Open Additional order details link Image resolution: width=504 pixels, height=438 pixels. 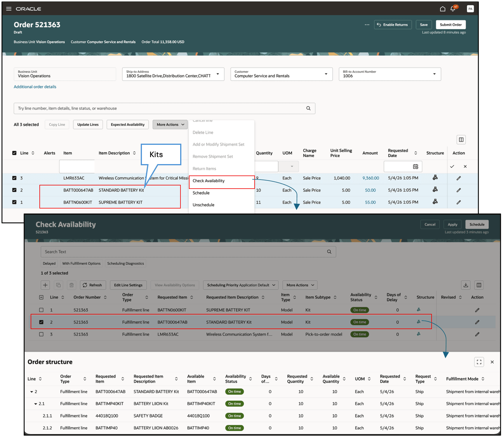tap(35, 87)
